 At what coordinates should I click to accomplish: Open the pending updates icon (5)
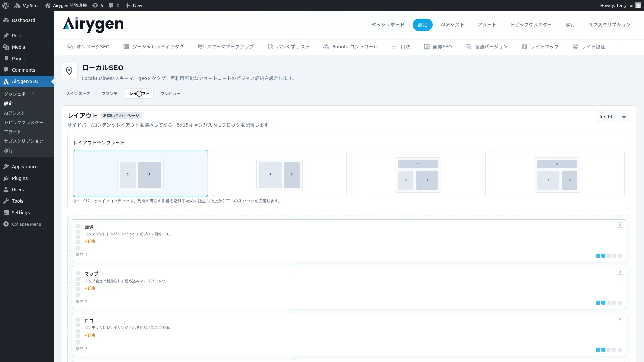[98, 5]
